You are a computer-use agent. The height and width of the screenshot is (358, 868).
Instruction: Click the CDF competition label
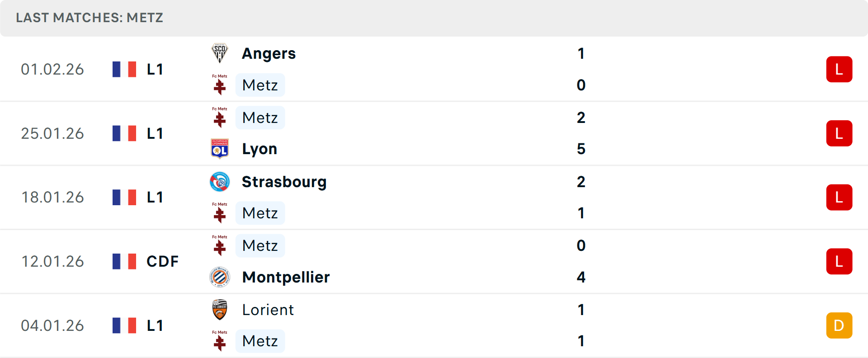(x=162, y=261)
